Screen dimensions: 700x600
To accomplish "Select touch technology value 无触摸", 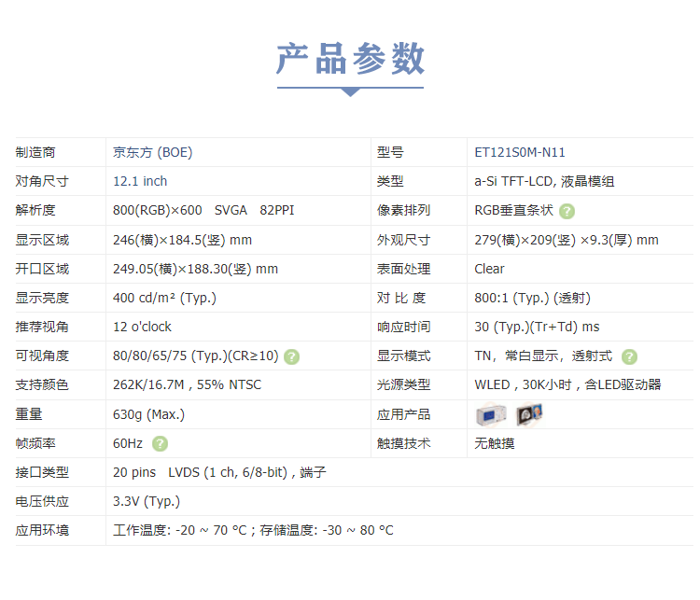I will [x=495, y=443].
